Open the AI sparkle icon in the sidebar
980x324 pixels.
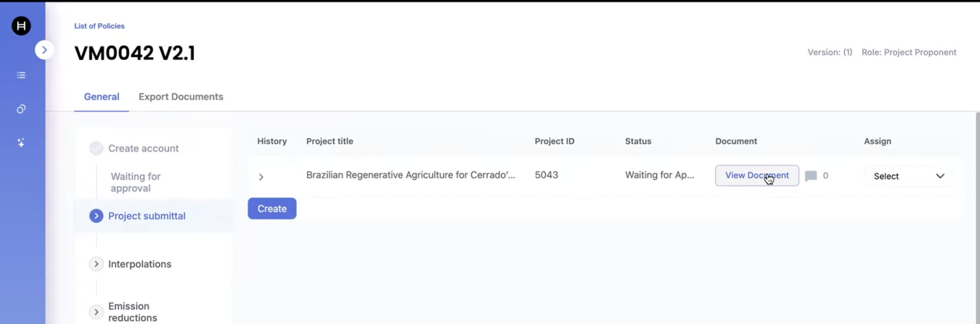click(21, 143)
